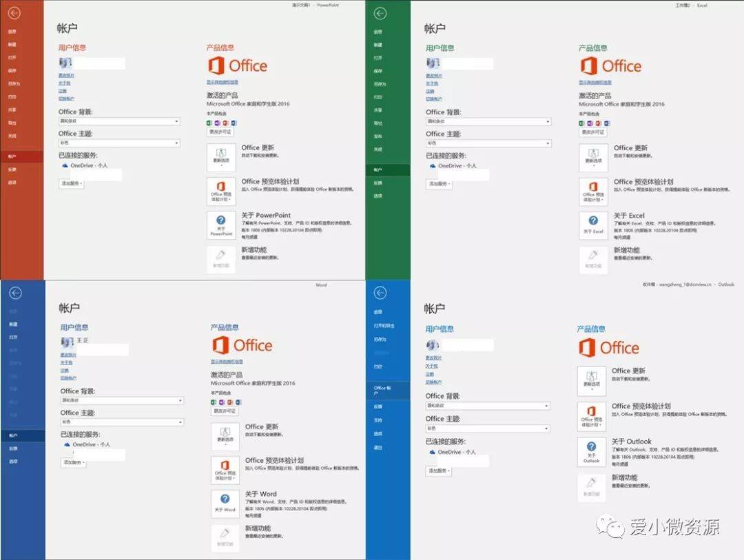Image resolution: width=744 pixels, height=560 pixels.
Task: Click 切换帐户 link in PowerPoint
Action: (x=66, y=98)
